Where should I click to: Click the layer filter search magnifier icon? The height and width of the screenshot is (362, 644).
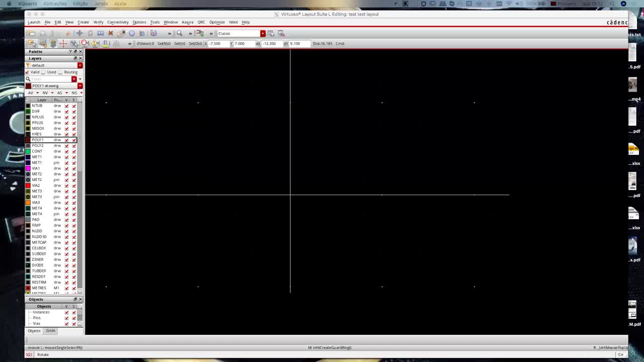click(x=28, y=79)
